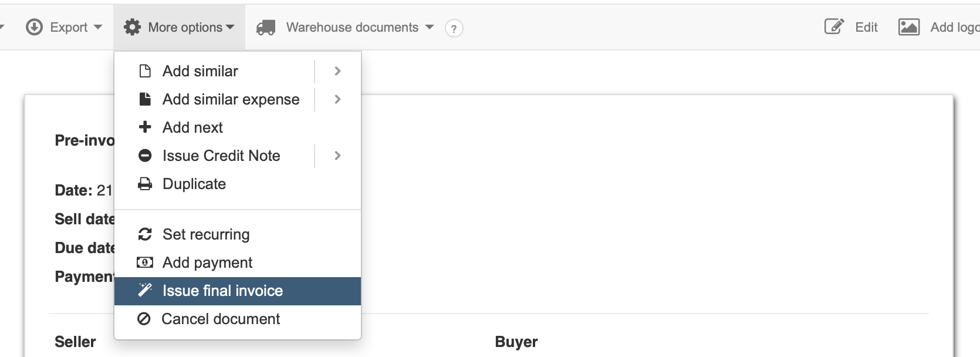Viewport: 980px width, 357px height.
Task: Click the Add logo image icon
Action: tap(908, 26)
